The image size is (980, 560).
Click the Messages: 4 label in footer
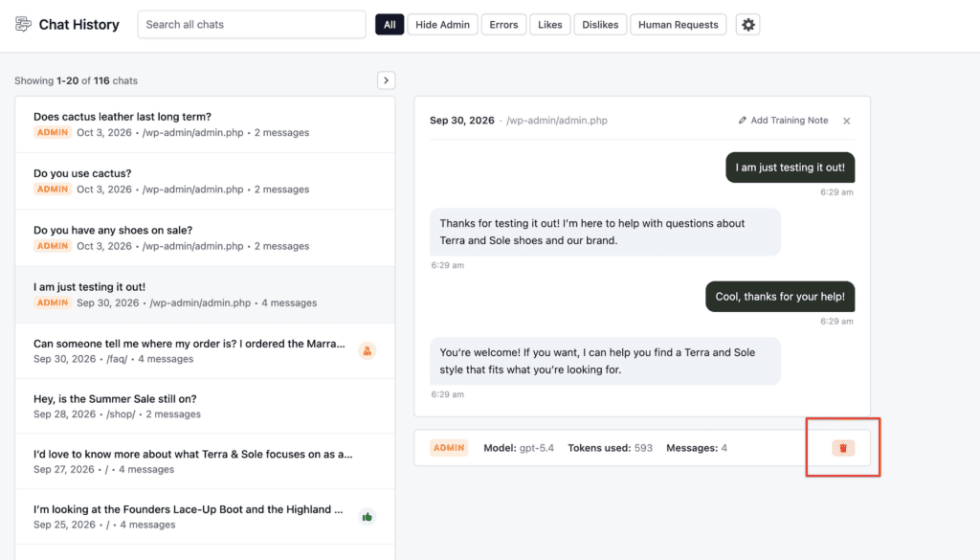click(x=697, y=448)
